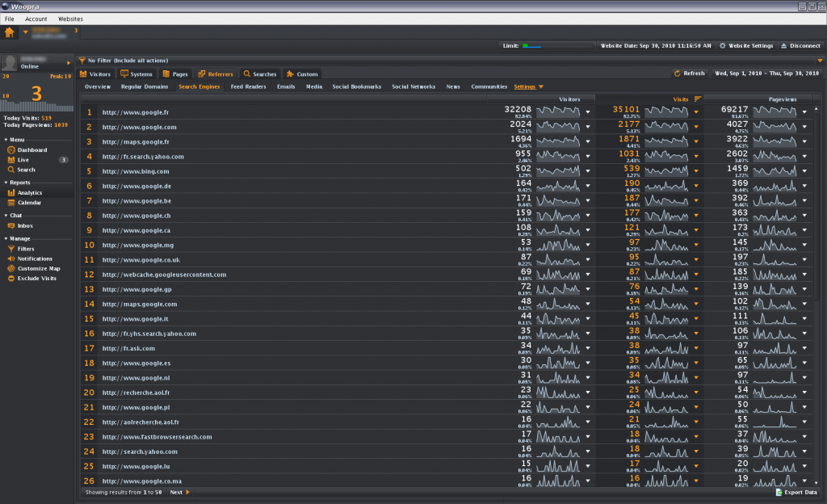Viewport: 827px width, 504px height.
Task: Open the Media sub-tab
Action: [314, 86]
